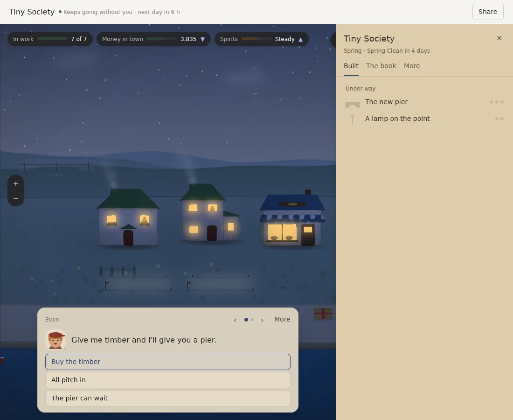Click the 3,835 money value

188,39
